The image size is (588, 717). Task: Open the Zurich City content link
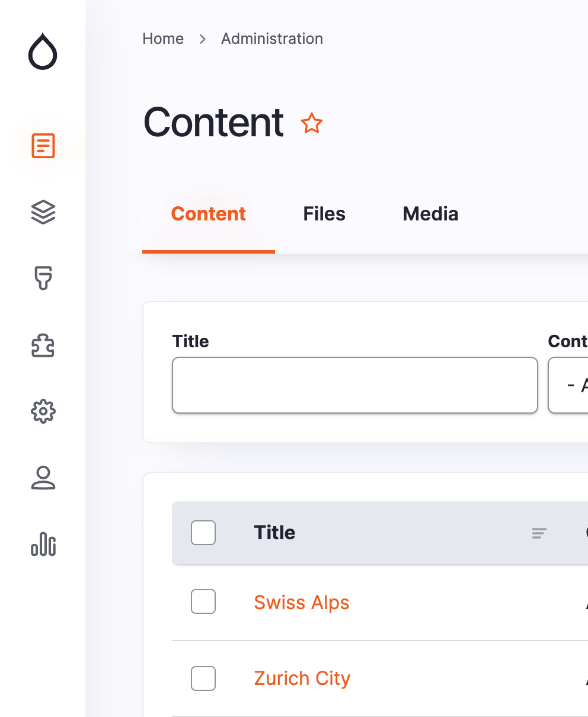tap(302, 678)
